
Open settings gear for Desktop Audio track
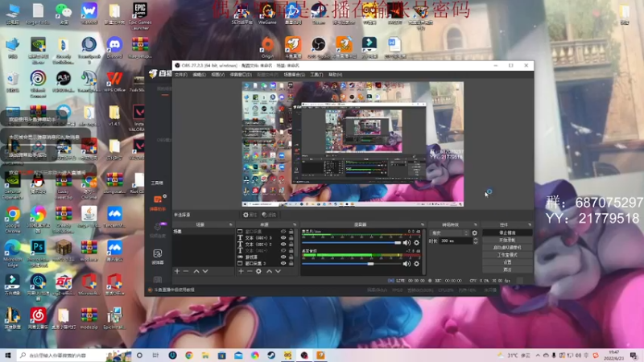[x=416, y=264]
